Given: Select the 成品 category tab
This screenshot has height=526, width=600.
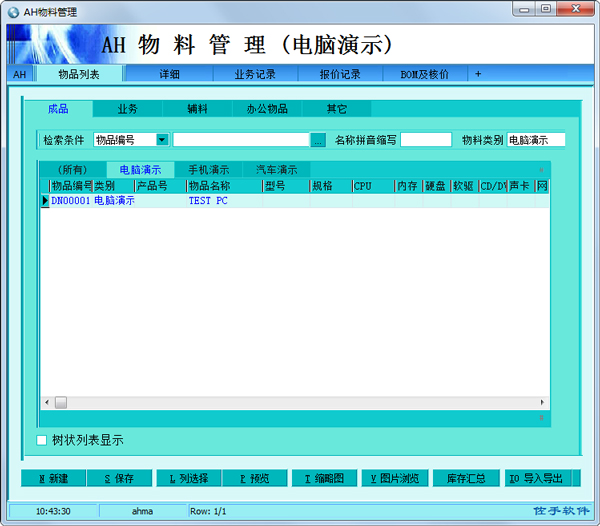Looking at the screenshot, I should 58,109.
